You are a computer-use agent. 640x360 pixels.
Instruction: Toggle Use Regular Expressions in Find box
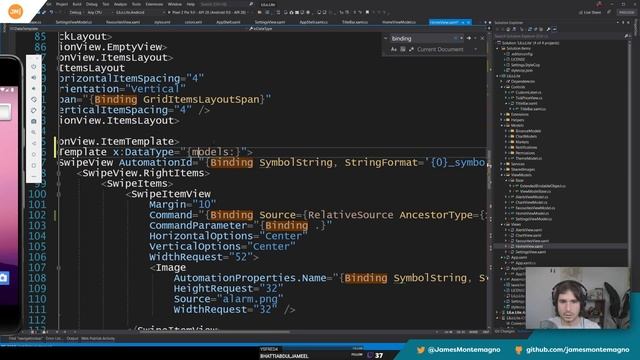(x=411, y=49)
